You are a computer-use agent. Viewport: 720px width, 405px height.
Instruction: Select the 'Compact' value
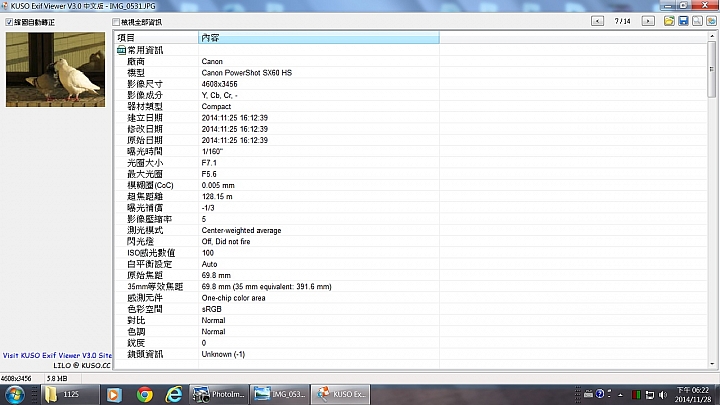coord(216,107)
